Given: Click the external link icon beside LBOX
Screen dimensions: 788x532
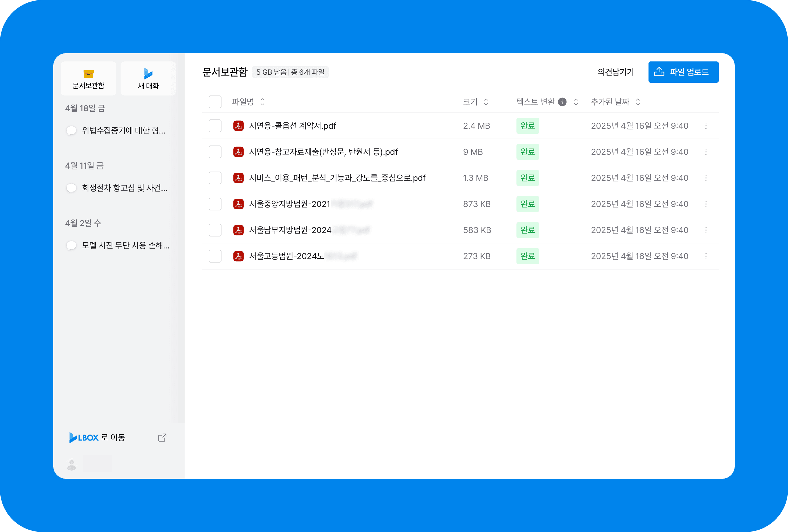Looking at the screenshot, I should 162,438.
